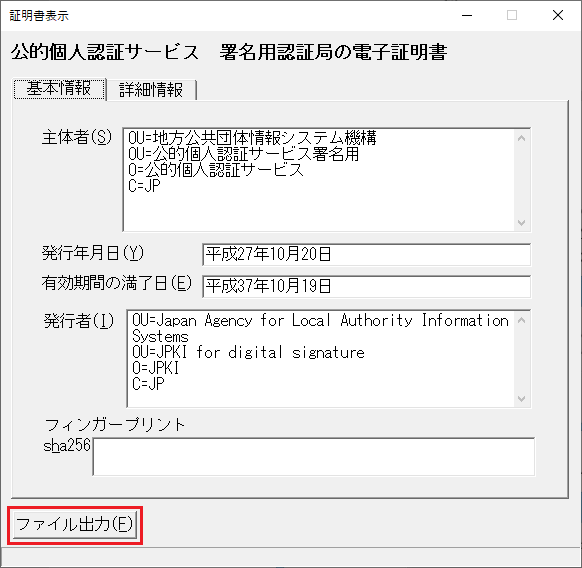Screen dimensions: 582x568
Task: Click the disabled maximize window icon
Action: tap(512, 16)
